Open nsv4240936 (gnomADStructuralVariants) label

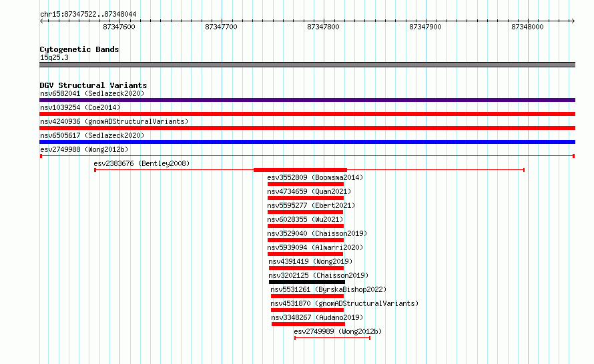click(114, 121)
